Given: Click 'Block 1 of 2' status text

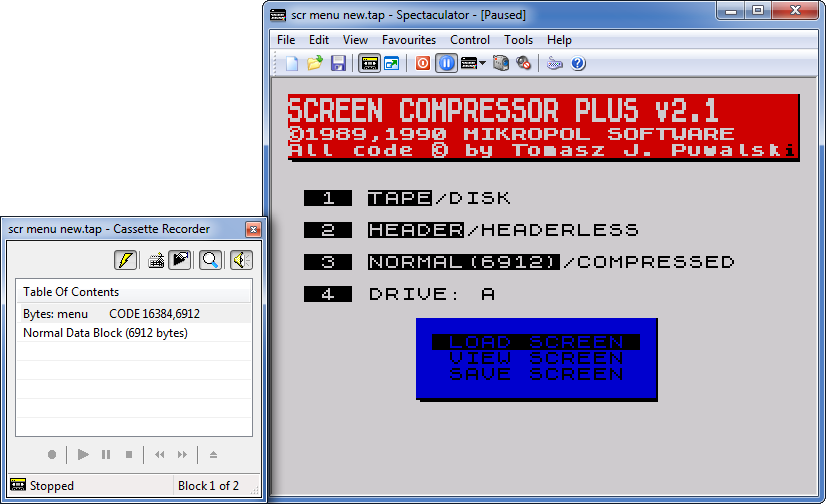Looking at the screenshot, I should click(209, 486).
